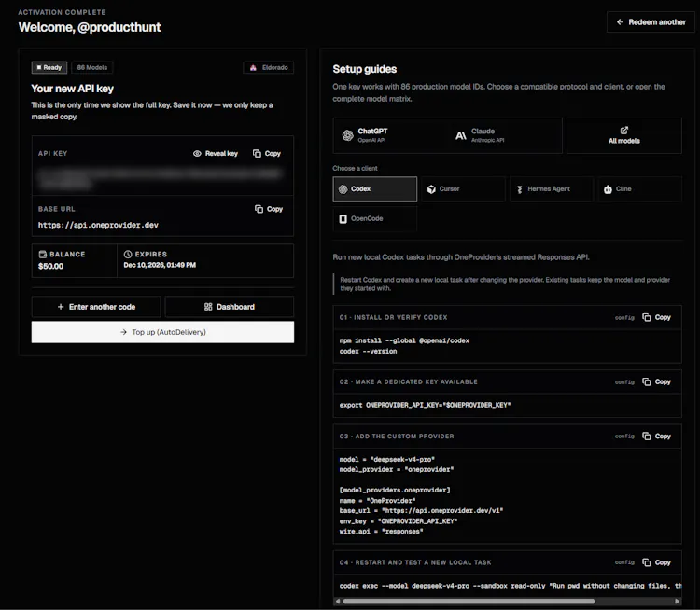
Task: Copy the base URL
Action: click(268, 209)
